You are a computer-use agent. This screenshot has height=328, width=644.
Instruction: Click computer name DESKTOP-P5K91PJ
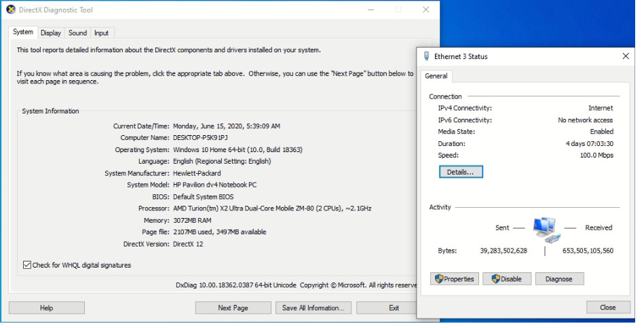tap(200, 138)
